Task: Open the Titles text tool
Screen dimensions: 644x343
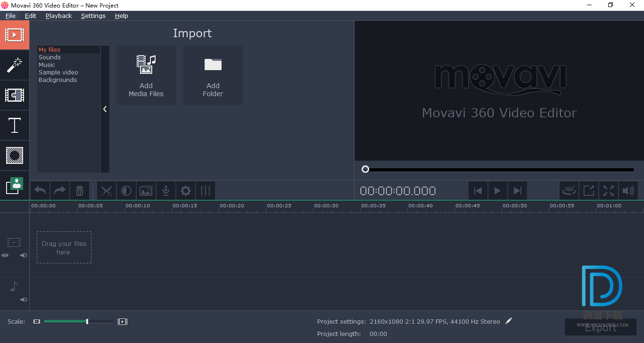Action: [15, 126]
